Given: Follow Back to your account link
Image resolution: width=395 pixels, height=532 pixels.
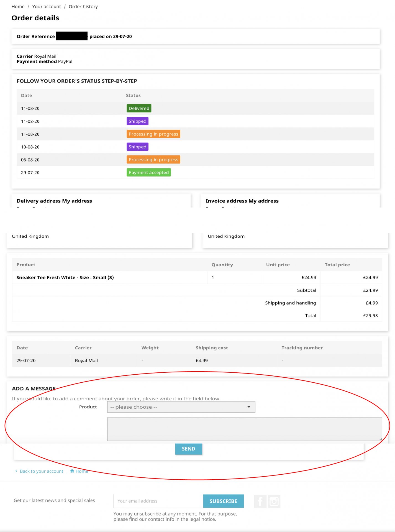Looking at the screenshot, I should tap(42, 471).
